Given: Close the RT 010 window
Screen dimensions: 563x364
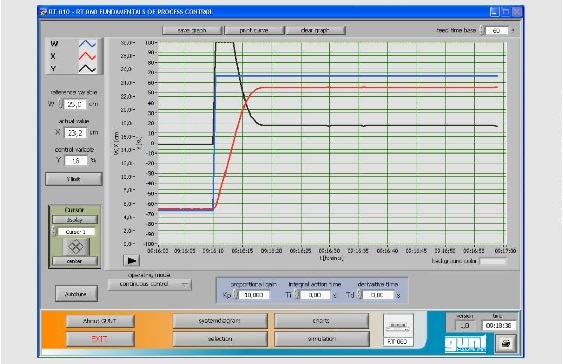Looking at the screenshot, I should (517, 12).
